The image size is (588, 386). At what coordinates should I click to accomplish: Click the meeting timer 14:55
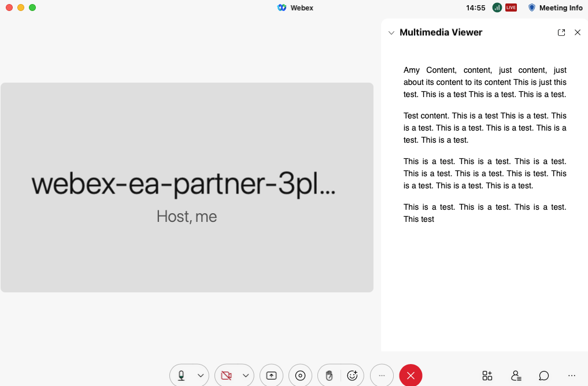(475, 8)
